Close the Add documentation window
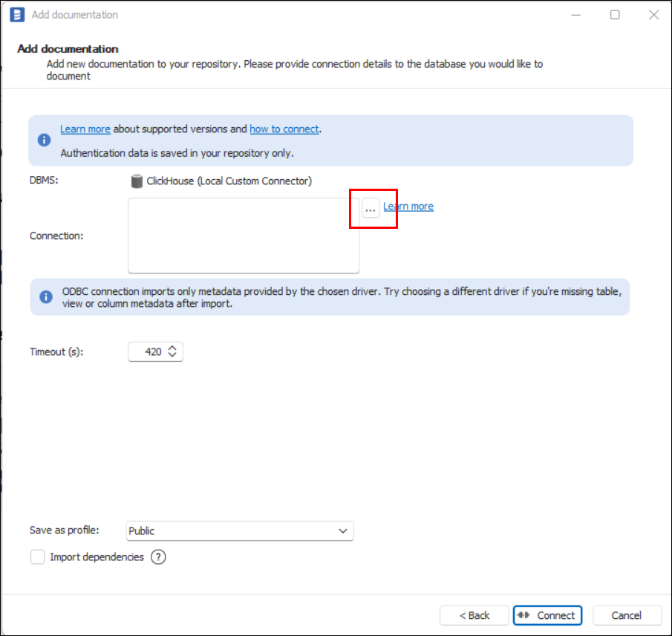672x636 pixels. pos(653,15)
